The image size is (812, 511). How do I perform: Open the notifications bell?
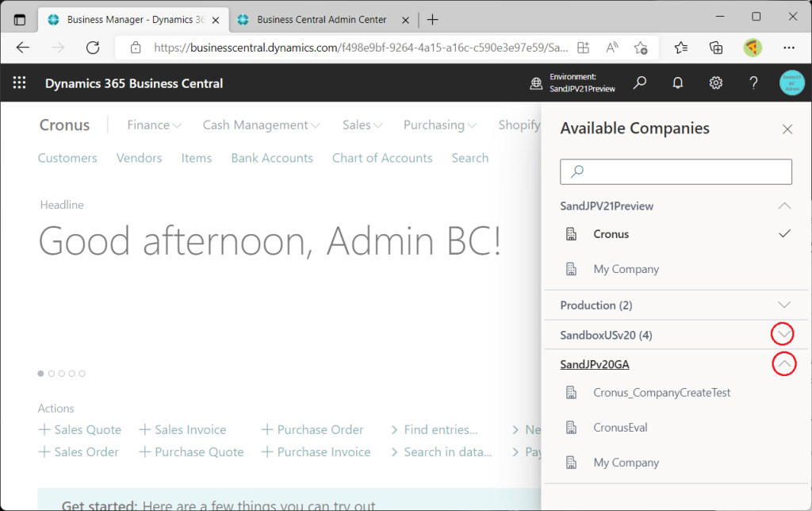[677, 83]
